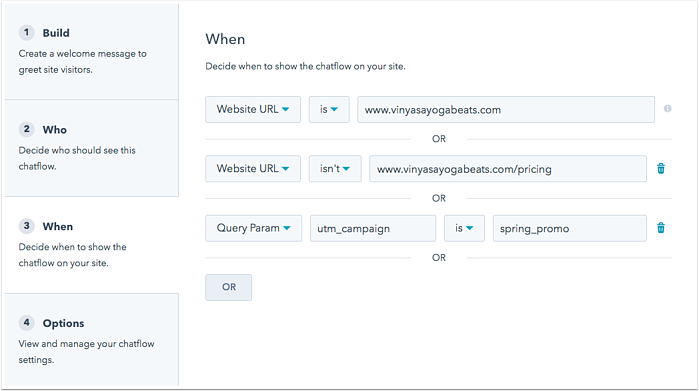Go to the Options step

[x=91, y=340]
